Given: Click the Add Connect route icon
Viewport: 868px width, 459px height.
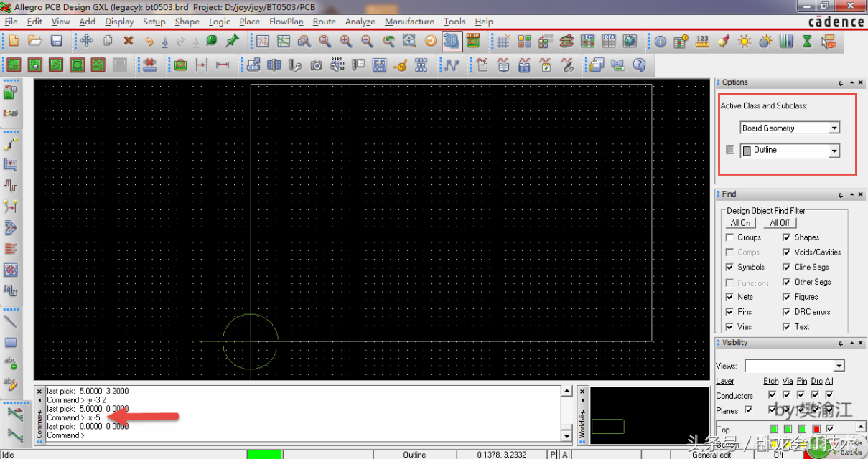Looking at the screenshot, I should [x=11, y=143].
